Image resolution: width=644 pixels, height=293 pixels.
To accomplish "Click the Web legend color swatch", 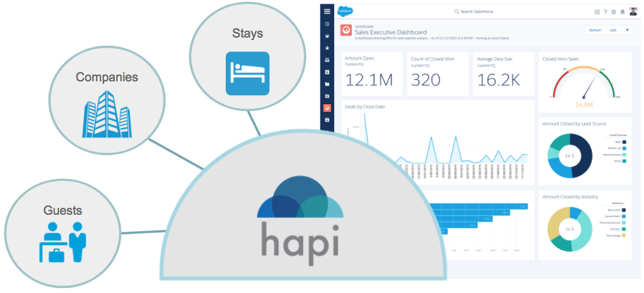I will 625,141.
